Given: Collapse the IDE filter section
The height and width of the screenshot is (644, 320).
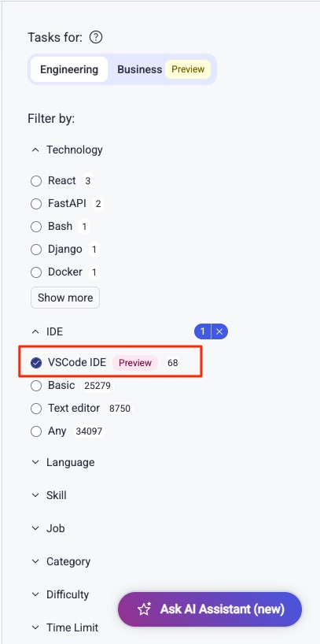Looking at the screenshot, I should pos(35,332).
